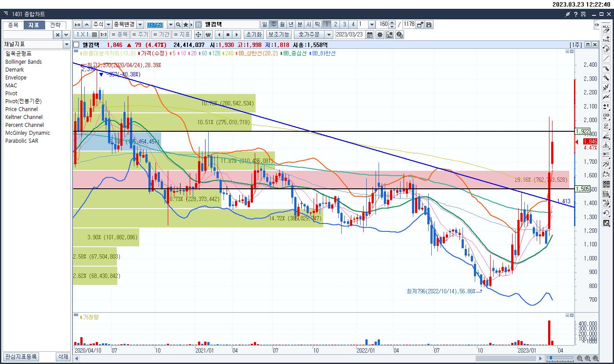Image resolution: width=614 pixels, height=364 pixels.
Task: Click the crosshair move tool icon
Action: coord(198,35)
